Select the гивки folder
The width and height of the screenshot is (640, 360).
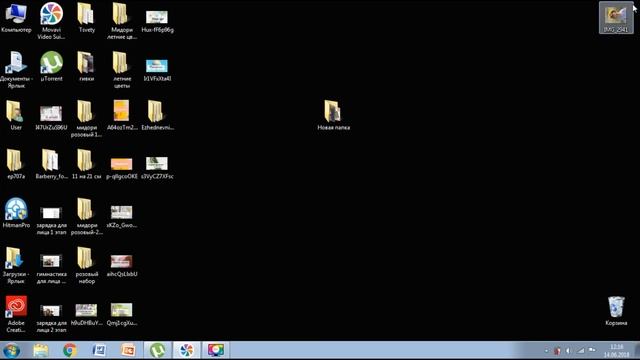pyautogui.click(x=87, y=66)
